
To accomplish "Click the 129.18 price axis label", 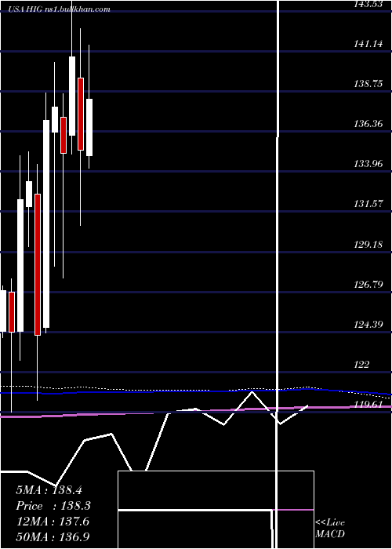I will [x=368, y=244].
